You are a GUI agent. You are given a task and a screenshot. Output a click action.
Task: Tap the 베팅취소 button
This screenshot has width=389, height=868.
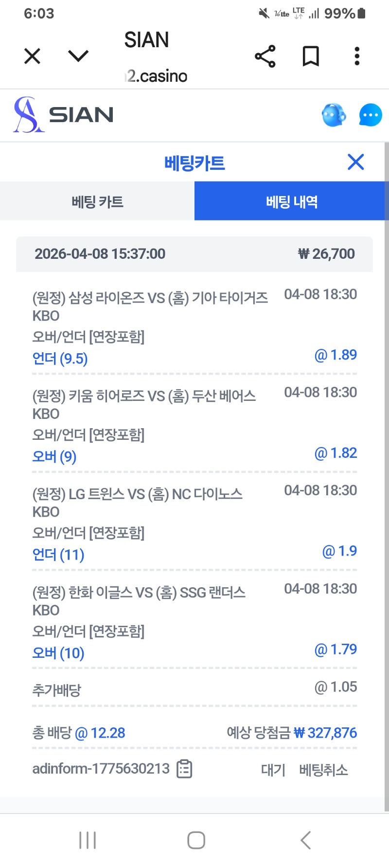point(323,770)
